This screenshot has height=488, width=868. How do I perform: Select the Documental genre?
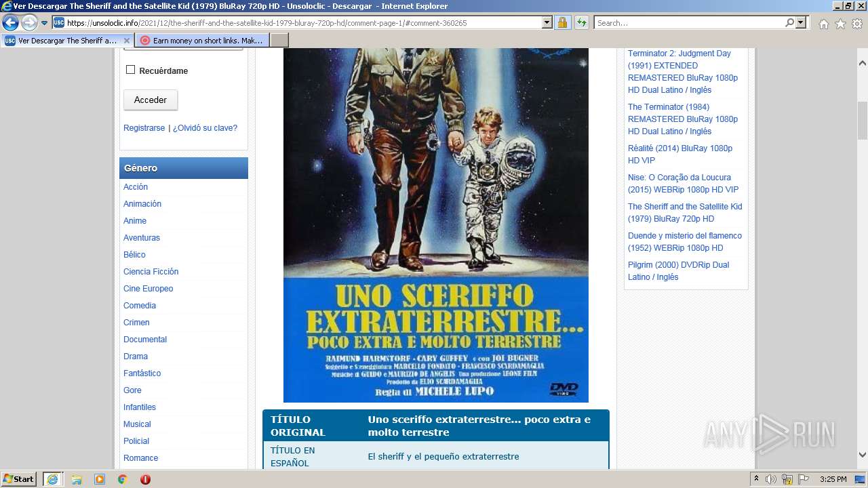(x=145, y=340)
